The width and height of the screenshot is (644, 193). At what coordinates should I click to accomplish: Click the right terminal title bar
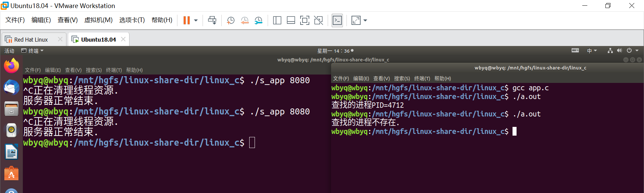tap(487, 68)
